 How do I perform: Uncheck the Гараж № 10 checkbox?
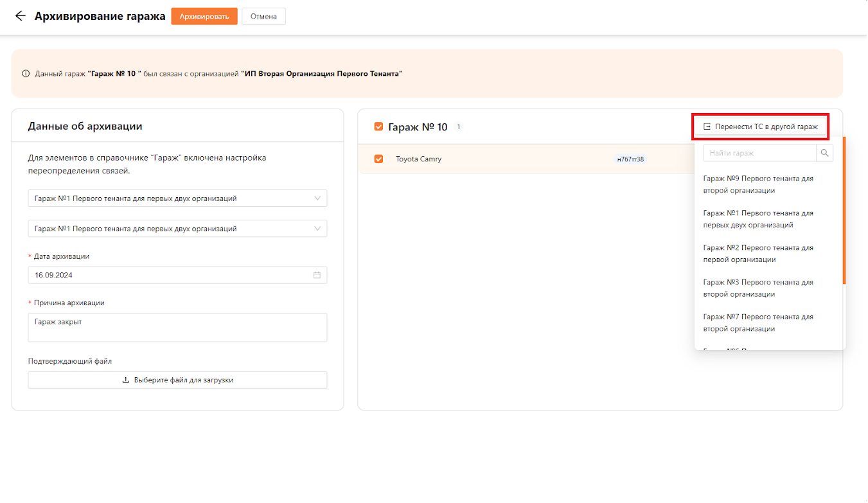coord(378,127)
